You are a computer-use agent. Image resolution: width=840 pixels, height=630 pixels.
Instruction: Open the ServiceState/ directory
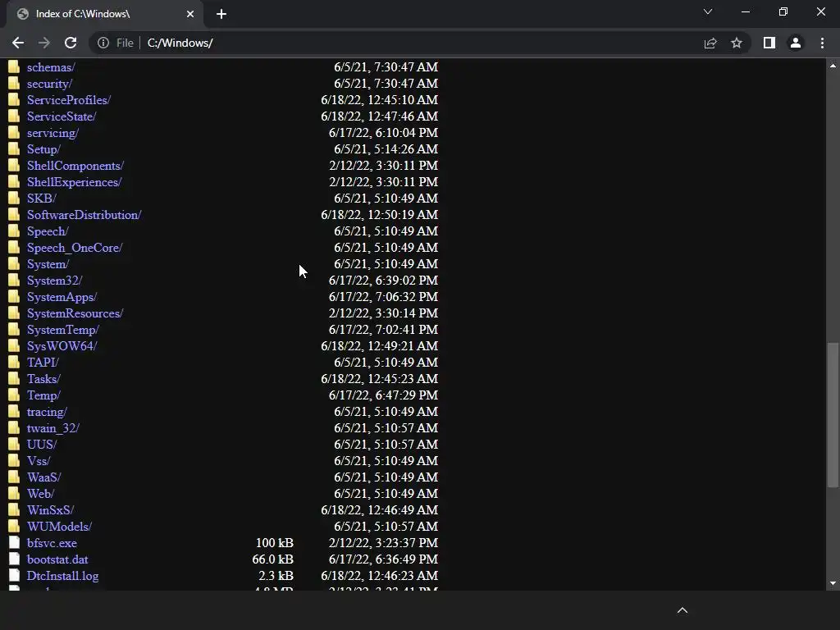[62, 116]
